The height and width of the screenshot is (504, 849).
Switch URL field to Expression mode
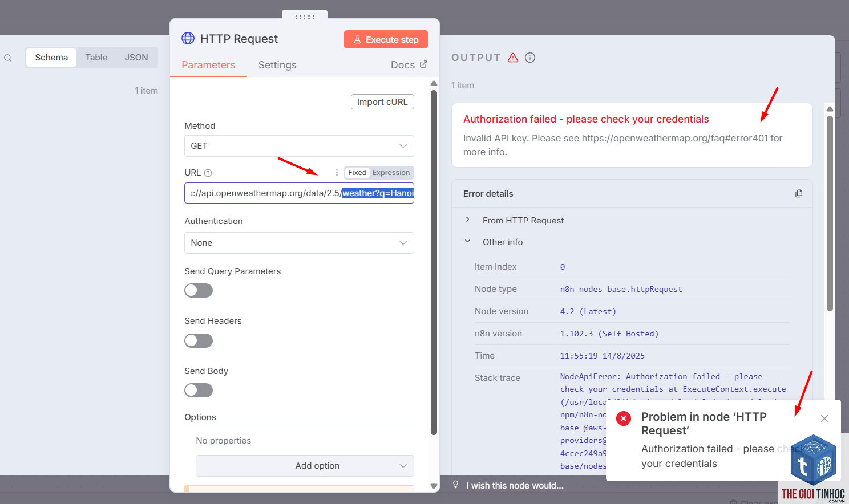(391, 173)
